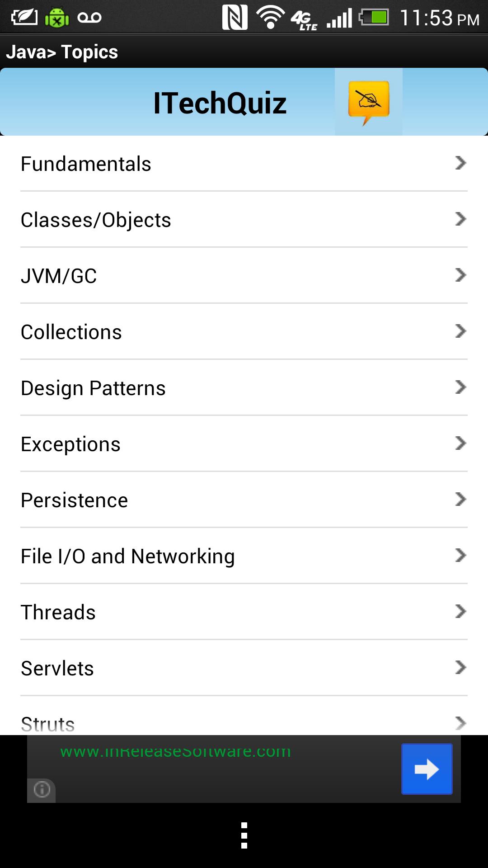Expand the Threads chevron arrow
The height and width of the screenshot is (868, 488).
click(x=460, y=611)
